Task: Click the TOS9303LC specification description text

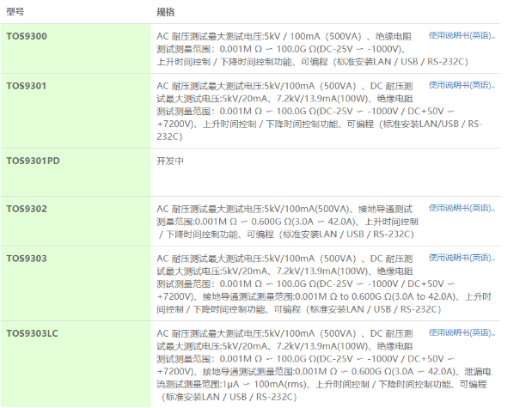Action: click(324, 365)
